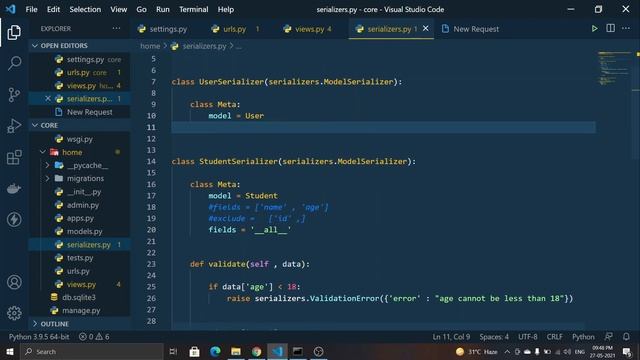Viewport: 640px width, 360px height.
Task: Open the Run and Debug view
Action: point(14,126)
